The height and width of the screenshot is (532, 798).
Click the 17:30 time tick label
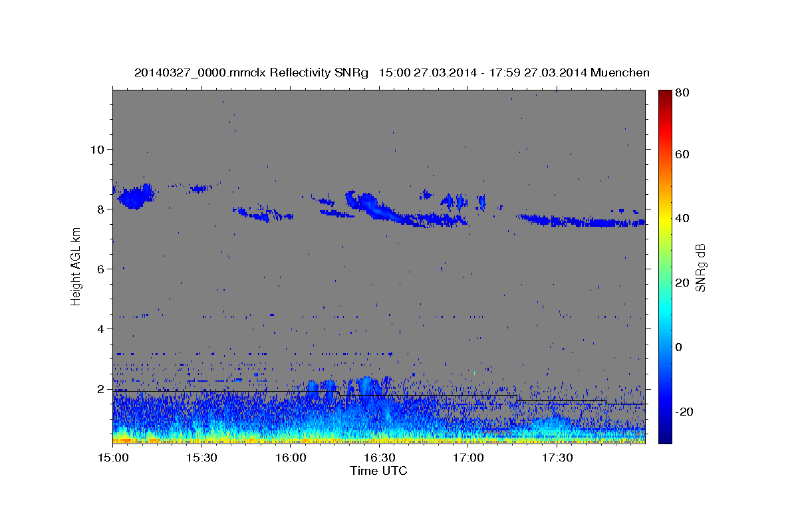pos(557,458)
